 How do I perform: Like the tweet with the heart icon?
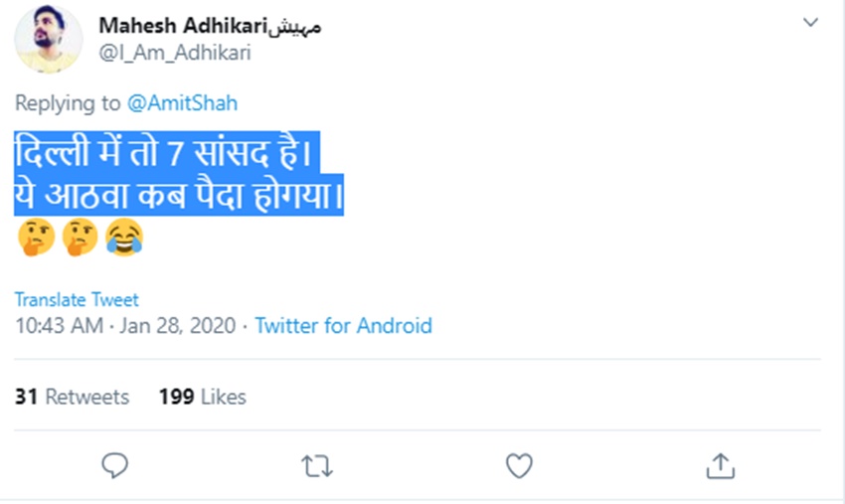(x=519, y=464)
